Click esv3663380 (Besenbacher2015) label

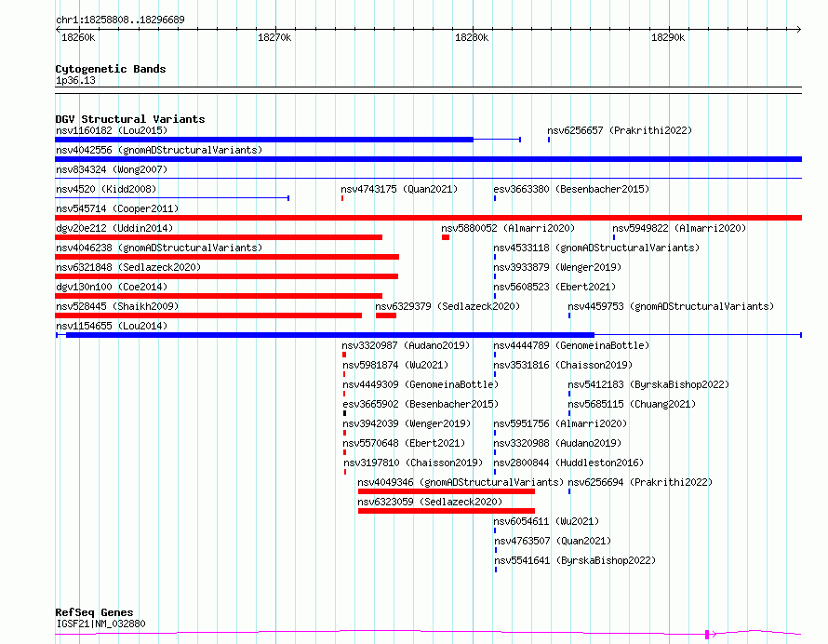571,189
